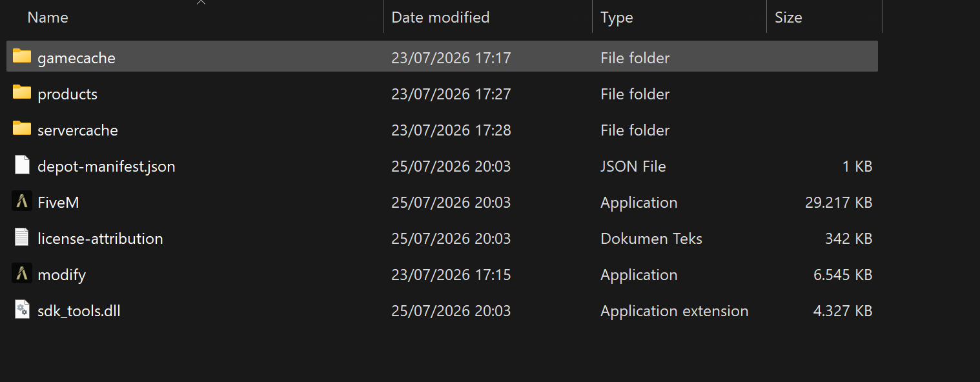The height and width of the screenshot is (382, 980).
Task: Click the license-attribution text document icon
Action: pyautogui.click(x=22, y=237)
